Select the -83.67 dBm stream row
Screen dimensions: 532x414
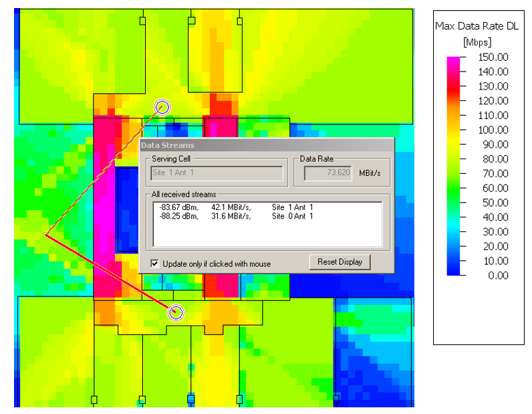(234, 207)
